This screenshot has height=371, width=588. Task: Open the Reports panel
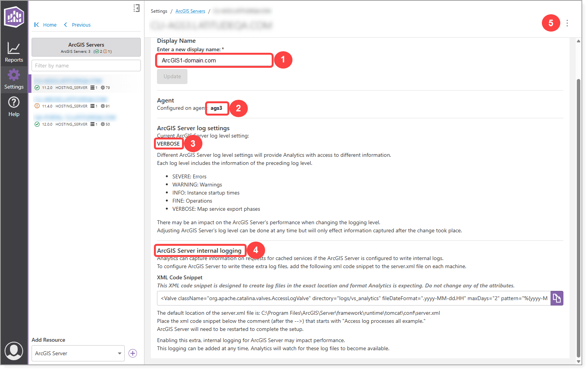click(x=14, y=50)
